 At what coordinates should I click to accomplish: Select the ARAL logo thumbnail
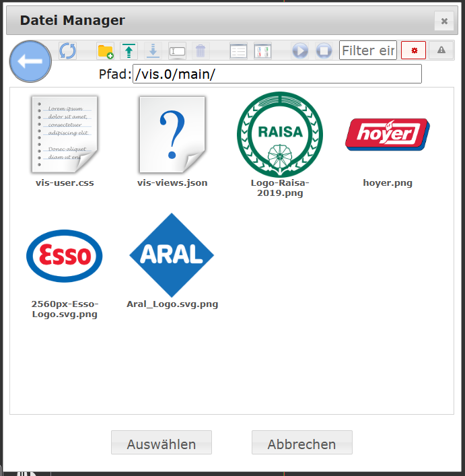(172, 255)
